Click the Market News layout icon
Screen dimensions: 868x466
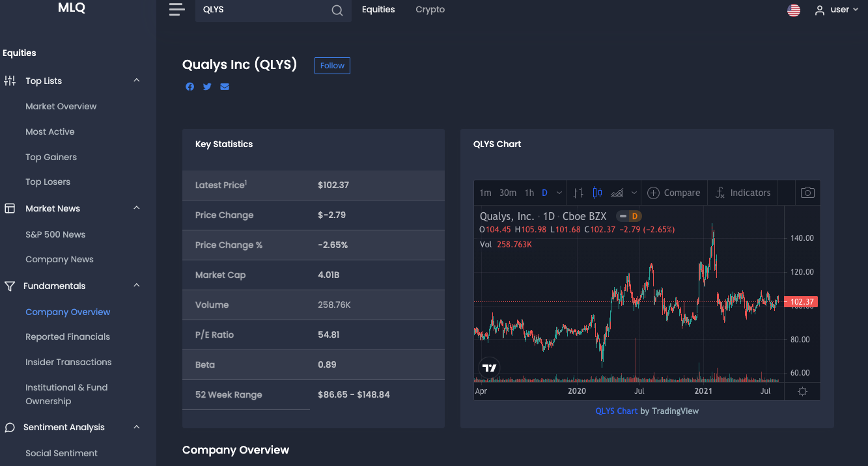point(10,208)
